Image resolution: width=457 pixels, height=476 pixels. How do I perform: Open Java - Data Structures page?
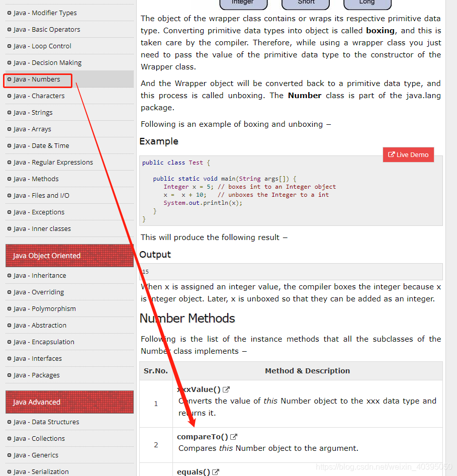coord(46,422)
